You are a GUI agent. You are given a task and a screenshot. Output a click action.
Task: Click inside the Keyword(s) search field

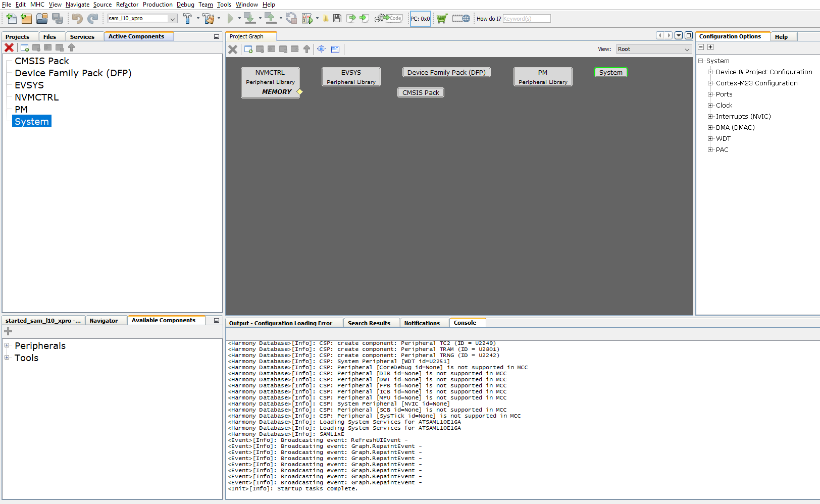point(527,18)
